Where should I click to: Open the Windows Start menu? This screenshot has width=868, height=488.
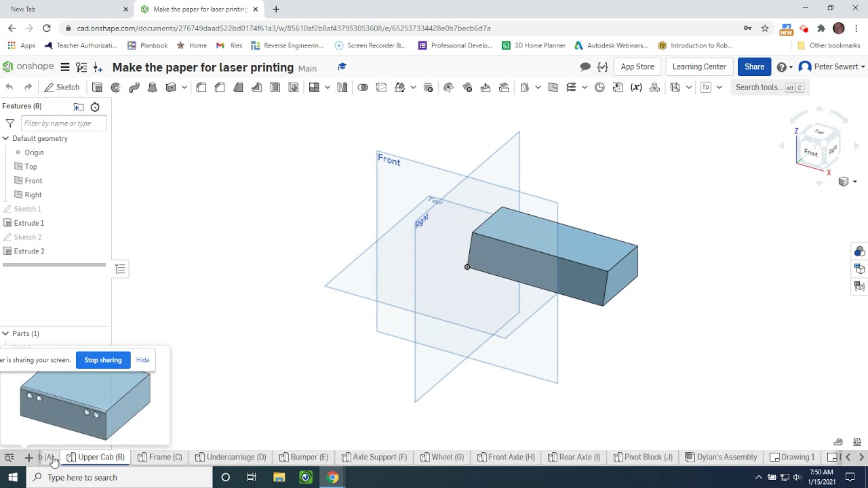[x=13, y=477]
